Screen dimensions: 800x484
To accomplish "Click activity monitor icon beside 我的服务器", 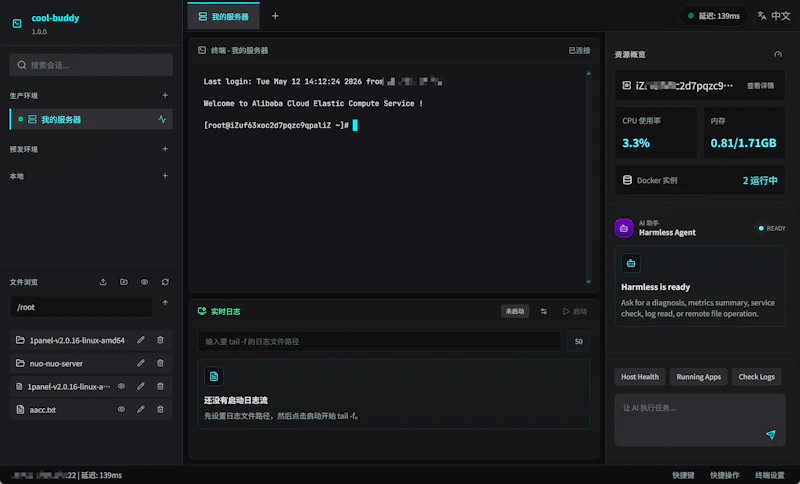I will [162, 119].
